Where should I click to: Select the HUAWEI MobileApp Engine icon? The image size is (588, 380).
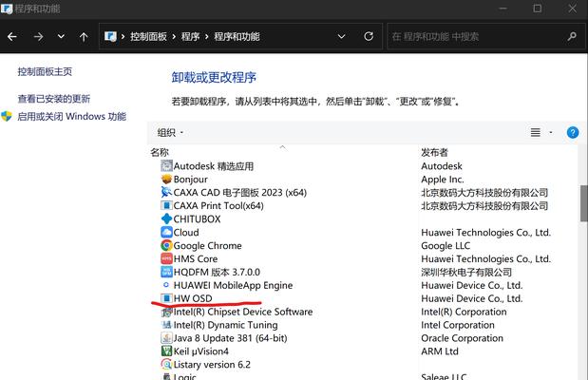coord(166,285)
